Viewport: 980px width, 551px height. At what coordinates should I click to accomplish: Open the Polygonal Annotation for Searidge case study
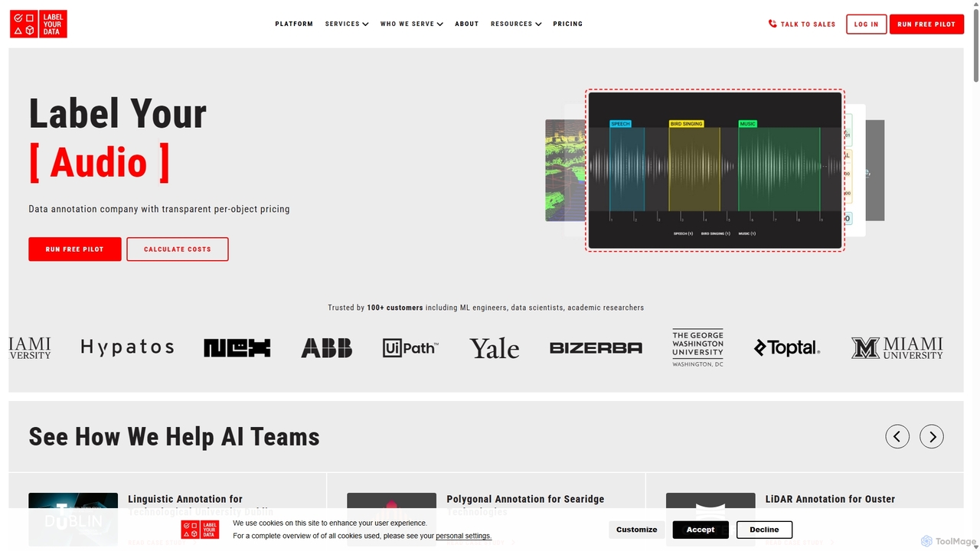click(x=525, y=505)
